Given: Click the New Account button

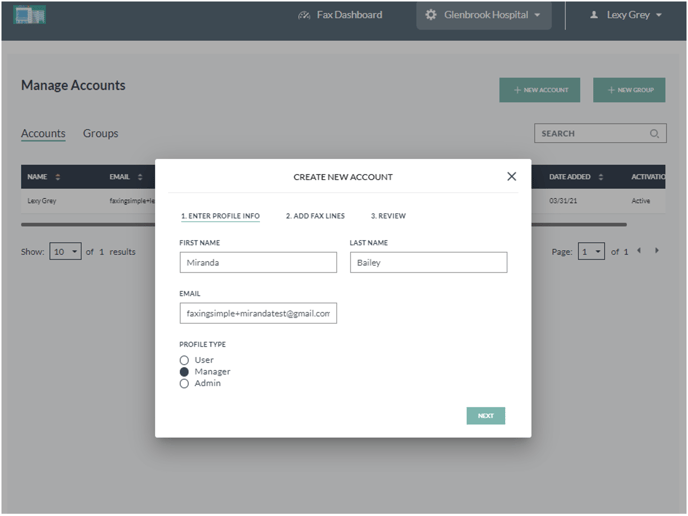Looking at the screenshot, I should pos(540,90).
